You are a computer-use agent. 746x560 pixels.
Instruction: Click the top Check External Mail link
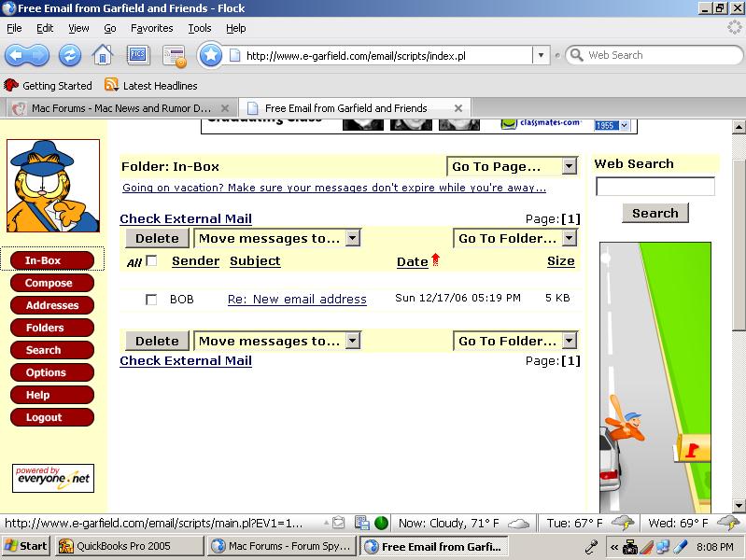186,218
